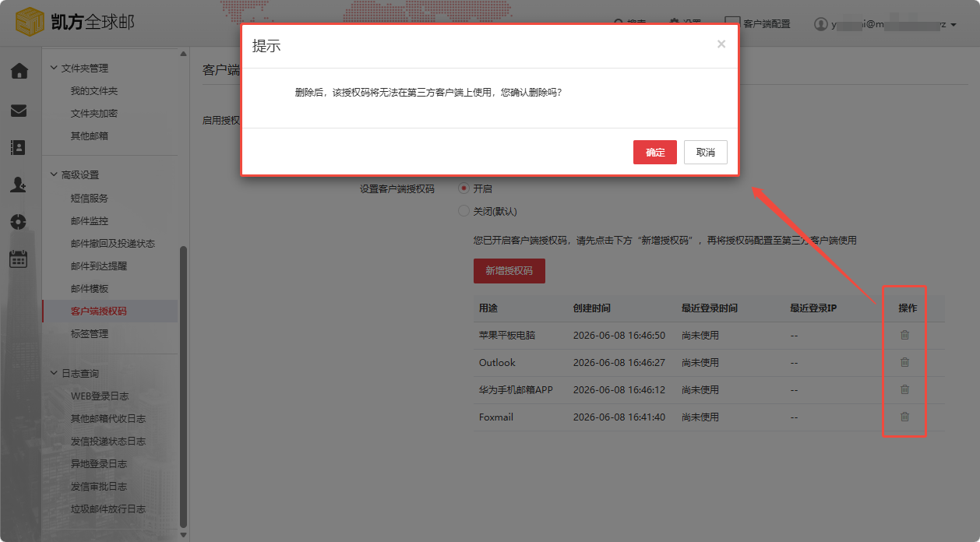Click the 2026-06-08 16:46:27 timestamp
This screenshot has width=980, height=542.
tap(619, 363)
